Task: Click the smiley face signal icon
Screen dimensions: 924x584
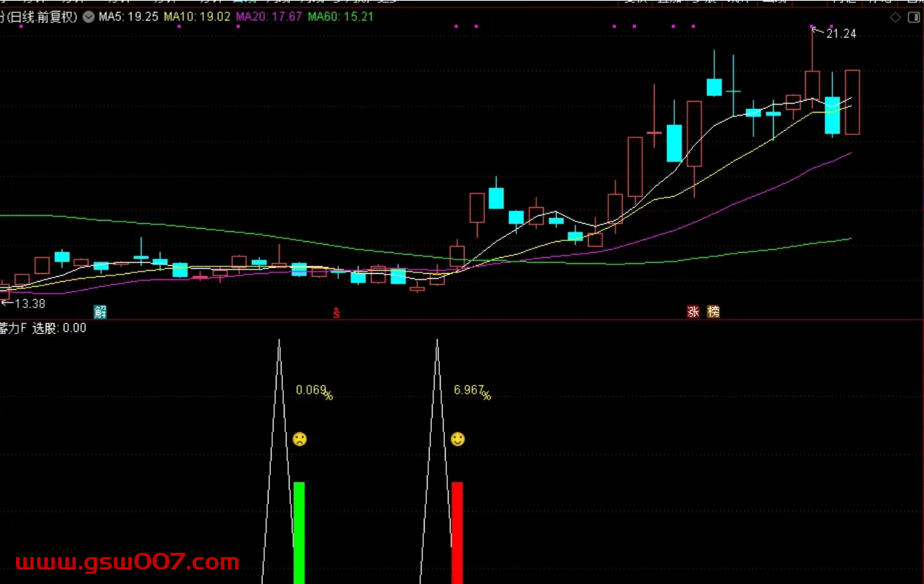Action: pos(457,439)
